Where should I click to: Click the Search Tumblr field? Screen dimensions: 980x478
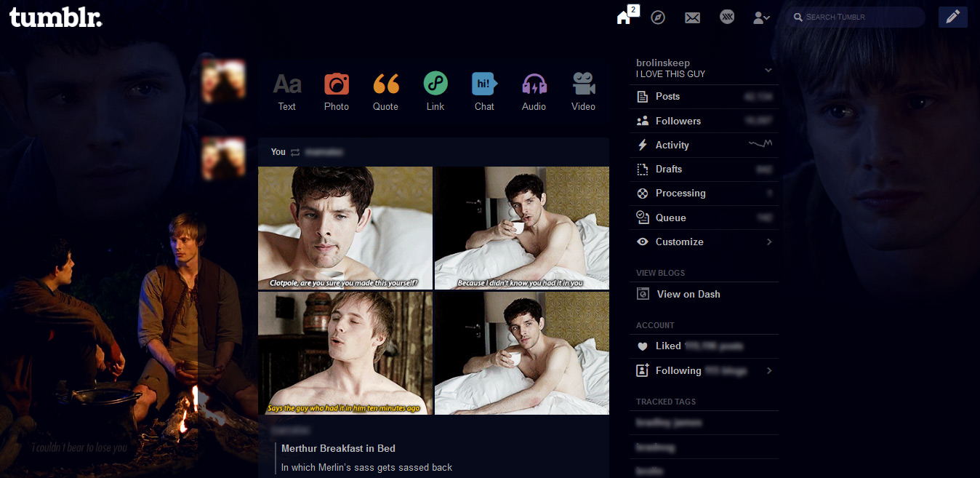pyautogui.click(x=856, y=17)
